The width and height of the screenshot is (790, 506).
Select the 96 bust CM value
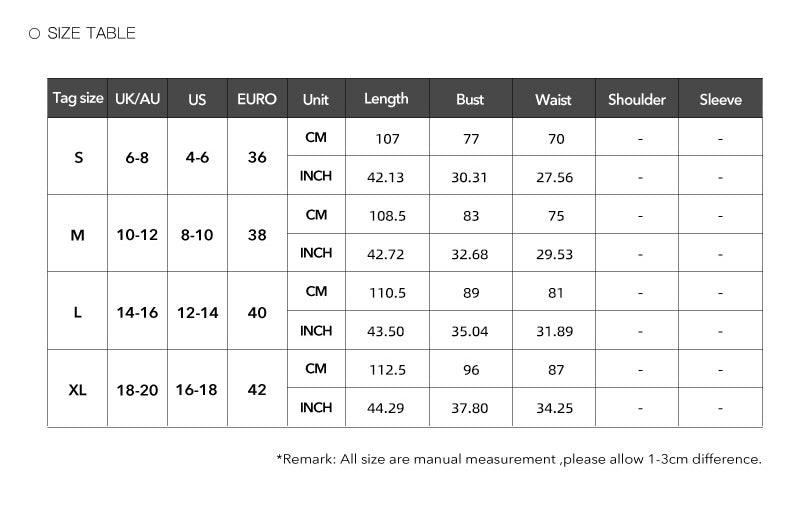coord(471,370)
